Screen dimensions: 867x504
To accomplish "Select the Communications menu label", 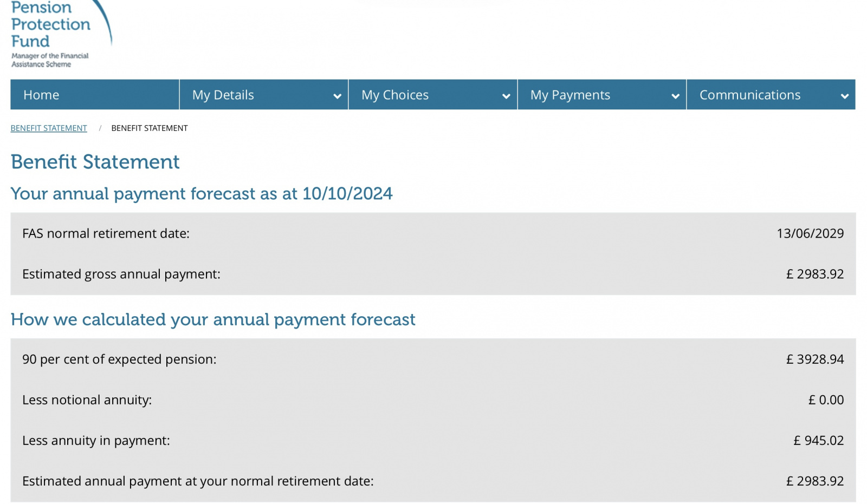I will [749, 95].
